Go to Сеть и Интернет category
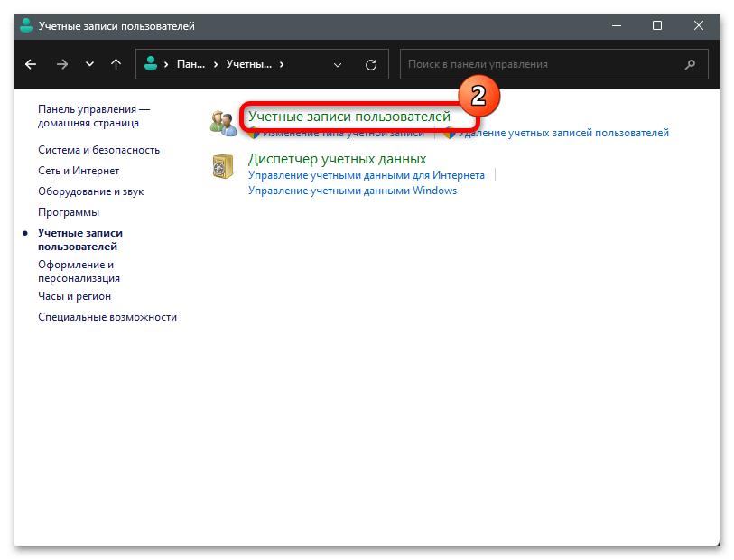734x560 pixels. (79, 171)
